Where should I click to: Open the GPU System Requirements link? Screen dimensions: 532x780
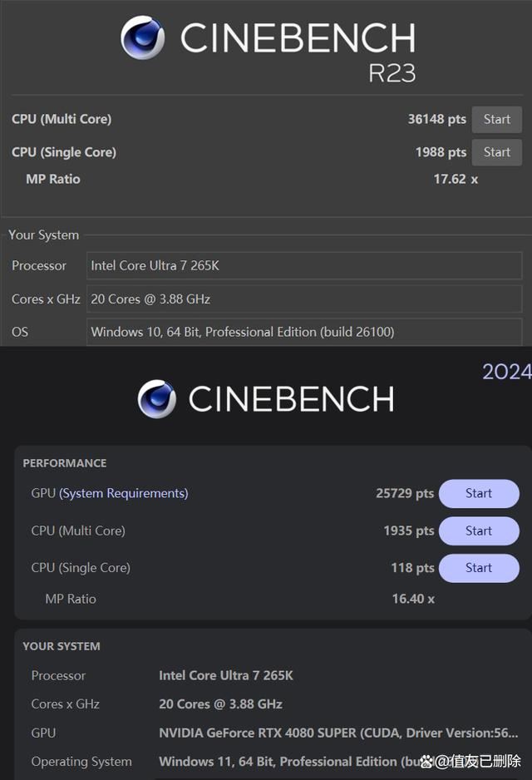click(123, 493)
